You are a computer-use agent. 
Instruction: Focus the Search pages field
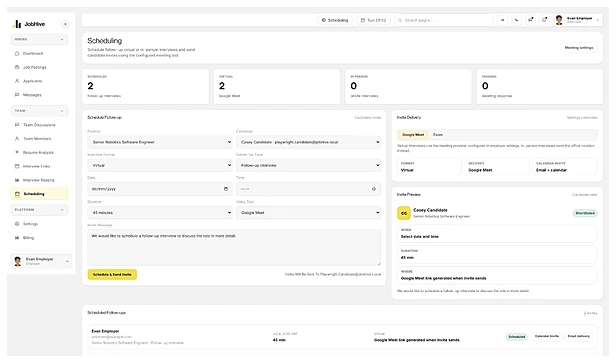pos(444,20)
